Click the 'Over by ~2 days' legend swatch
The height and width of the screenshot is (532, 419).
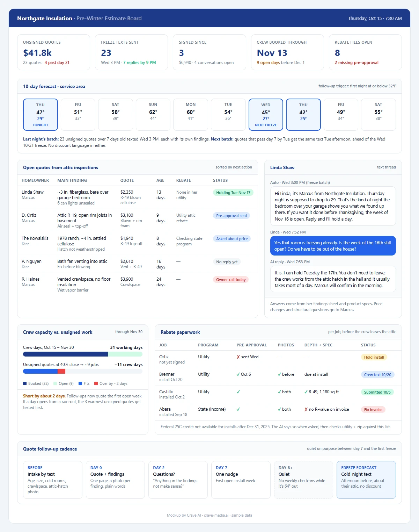coord(96,383)
